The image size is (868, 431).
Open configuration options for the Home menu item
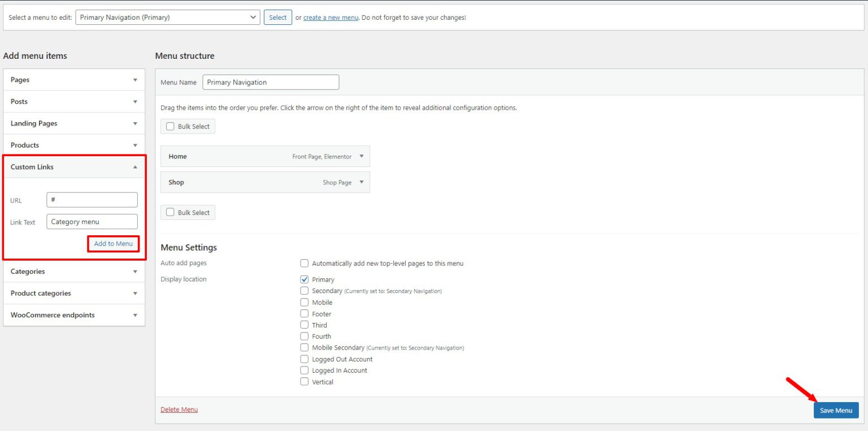[x=361, y=156]
